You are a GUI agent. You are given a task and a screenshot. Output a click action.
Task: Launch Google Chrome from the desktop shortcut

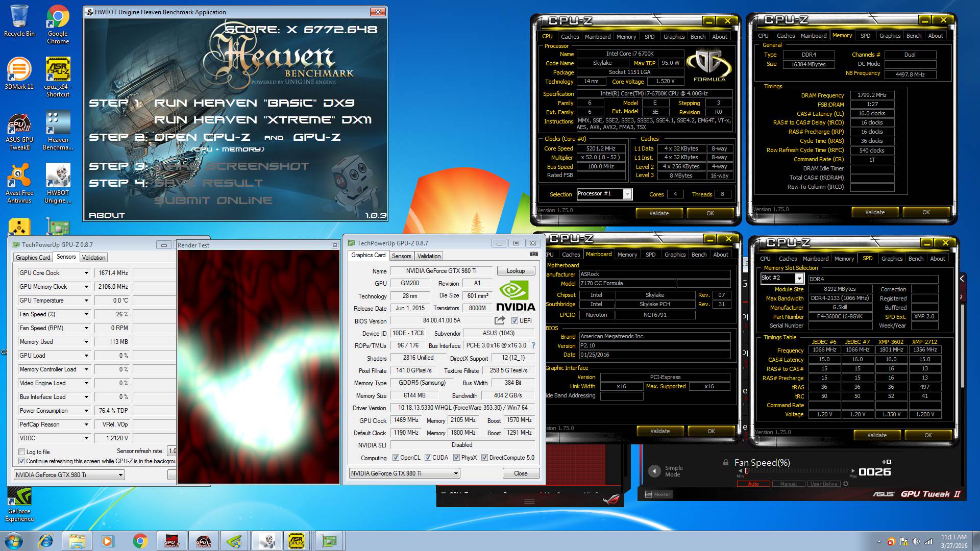[x=58, y=24]
